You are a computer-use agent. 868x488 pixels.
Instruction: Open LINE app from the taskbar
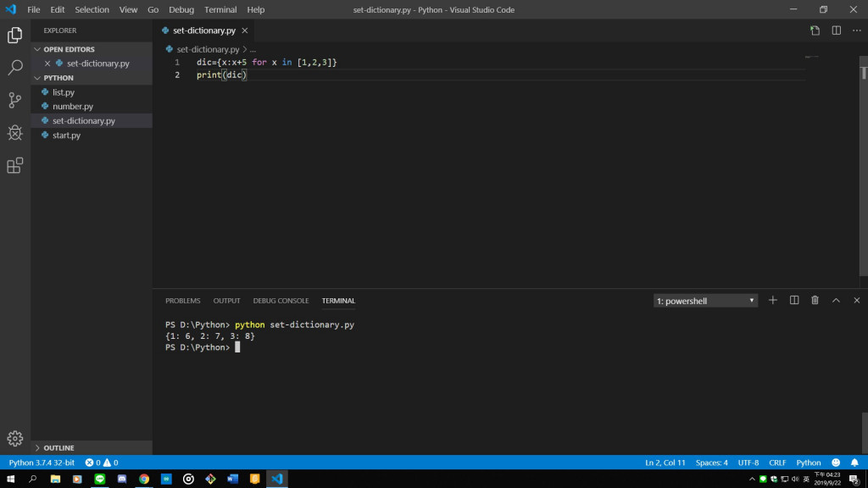(100, 479)
